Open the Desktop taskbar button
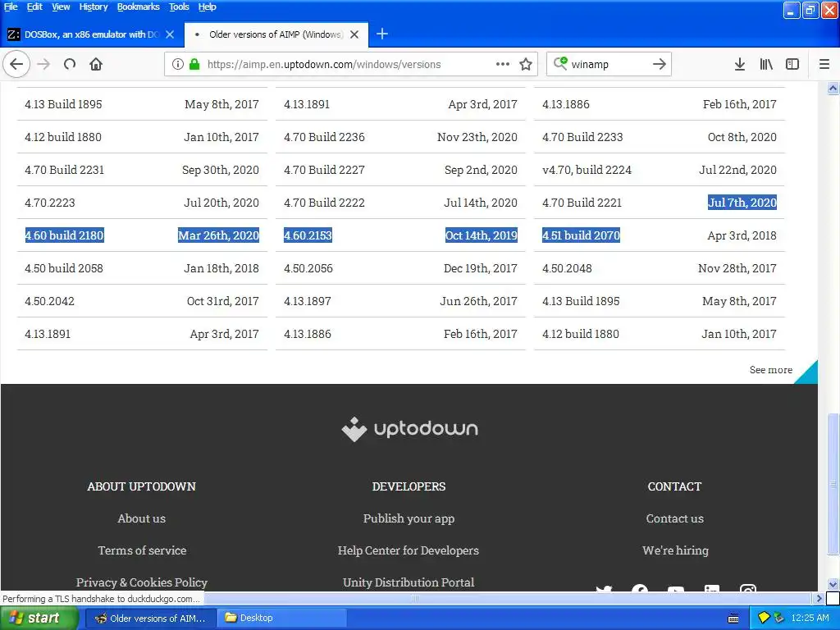 tap(282, 619)
